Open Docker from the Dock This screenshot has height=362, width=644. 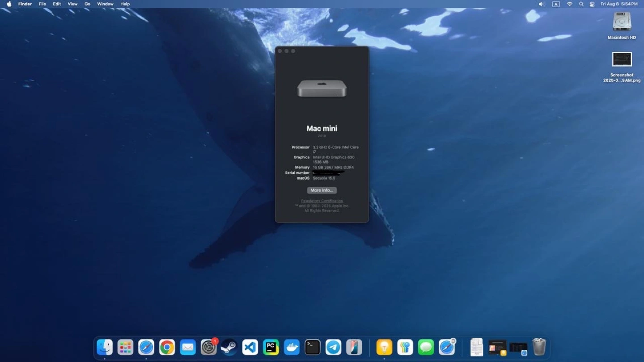click(292, 347)
